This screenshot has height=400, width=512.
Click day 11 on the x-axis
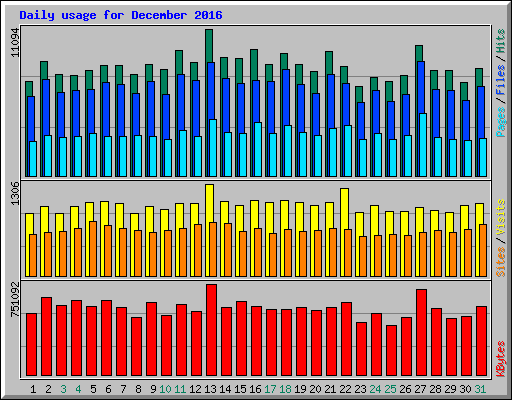pyautogui.click(x=180, y=389)
